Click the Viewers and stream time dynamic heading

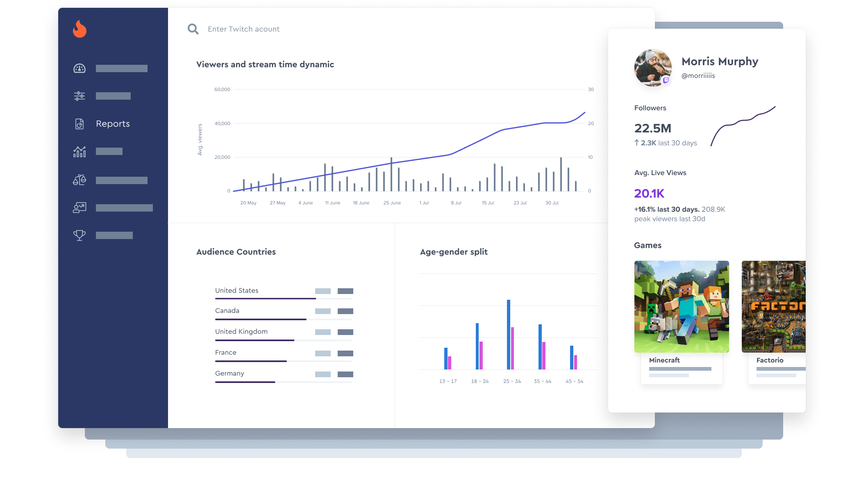[265, 64]
